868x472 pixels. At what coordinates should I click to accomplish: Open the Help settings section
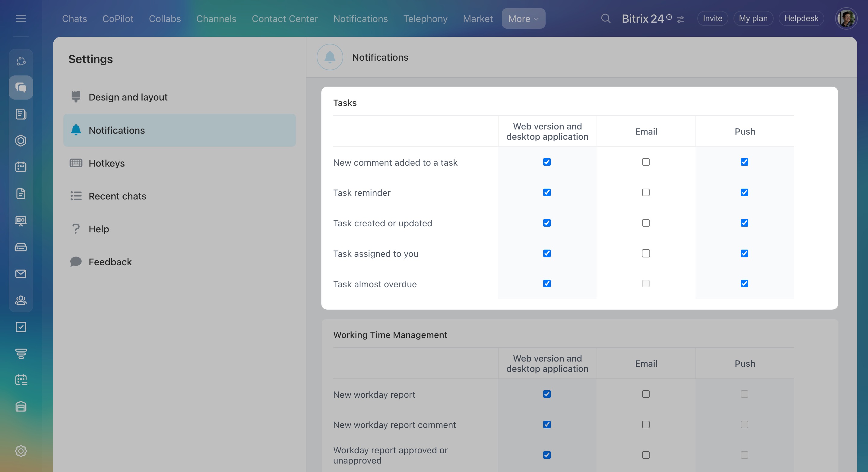pyautogui.click(x=179, y=229)
